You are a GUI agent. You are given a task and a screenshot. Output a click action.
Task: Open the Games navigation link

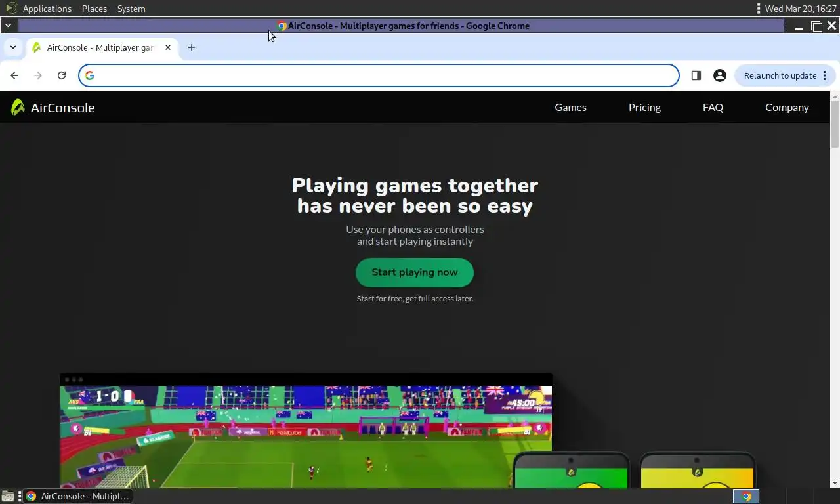point(570,107)
